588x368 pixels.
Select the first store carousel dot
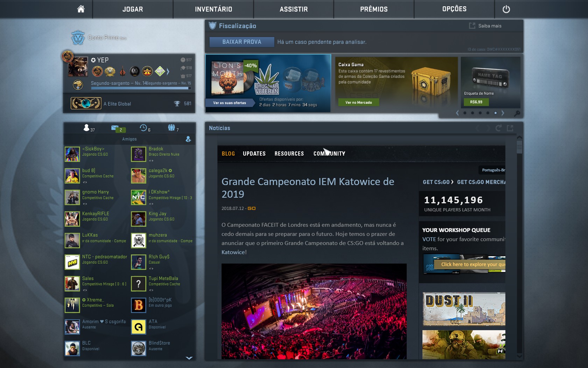point(465,113)
